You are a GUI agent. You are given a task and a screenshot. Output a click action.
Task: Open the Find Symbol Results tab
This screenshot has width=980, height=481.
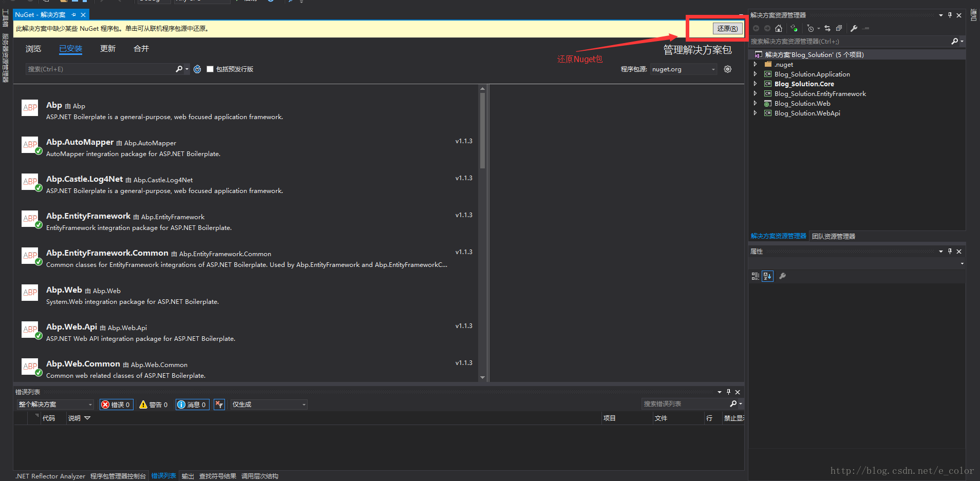(218, 476)
